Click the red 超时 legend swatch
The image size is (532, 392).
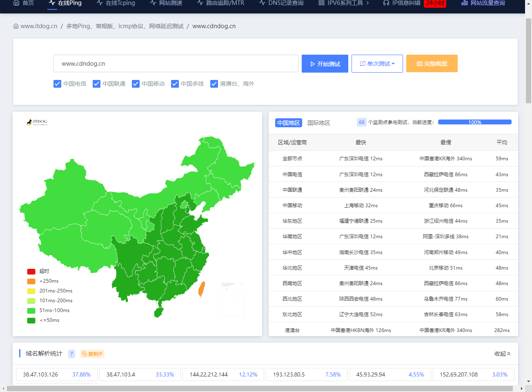tap(31, 271)
